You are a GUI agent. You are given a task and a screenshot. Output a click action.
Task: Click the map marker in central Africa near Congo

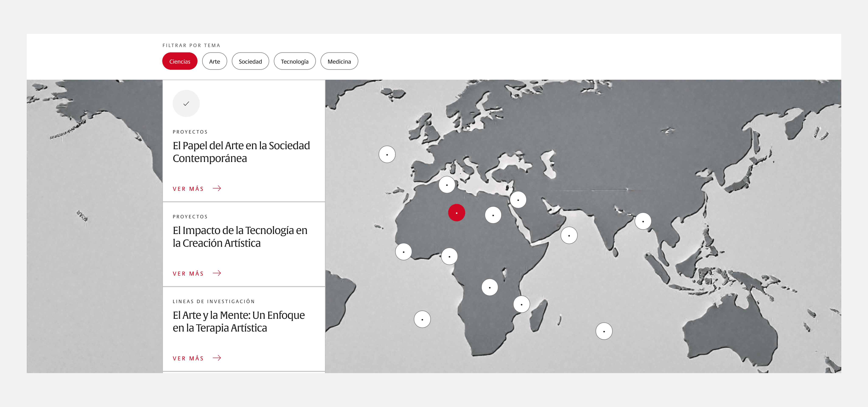pos(490,287)
